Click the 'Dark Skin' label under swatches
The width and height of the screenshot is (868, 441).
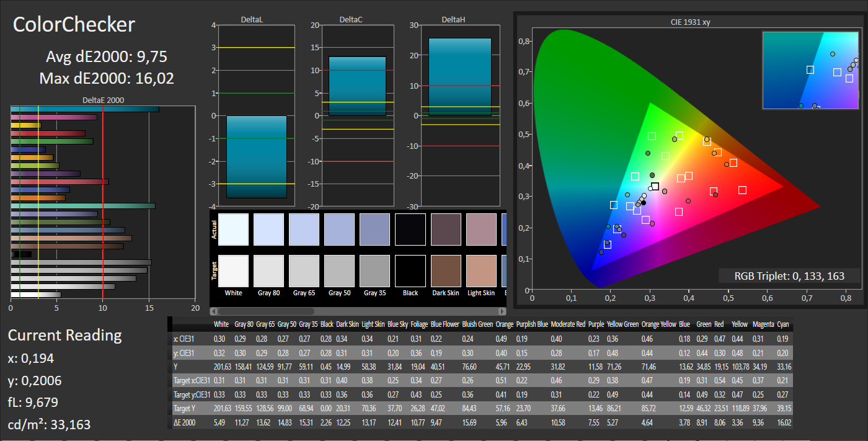446,293
